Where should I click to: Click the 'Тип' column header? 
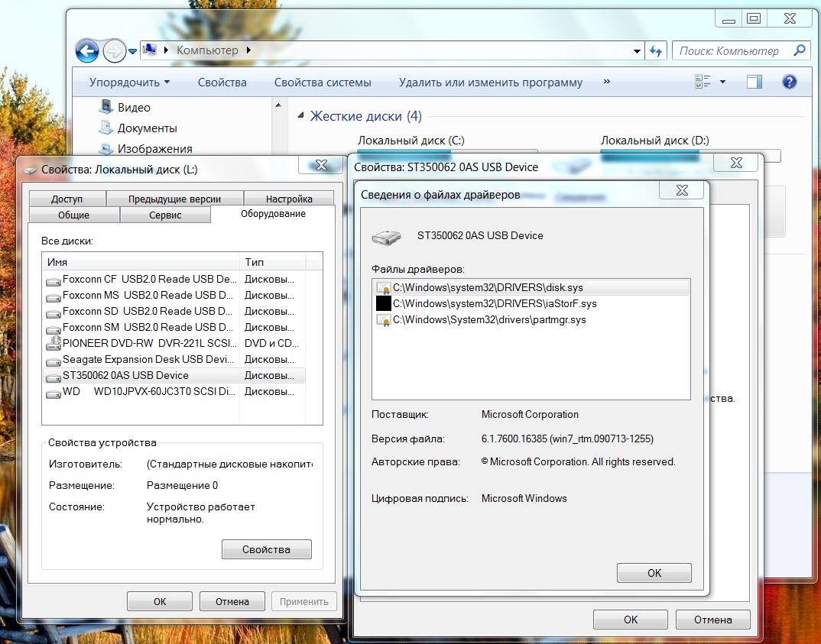click(272, 262)
